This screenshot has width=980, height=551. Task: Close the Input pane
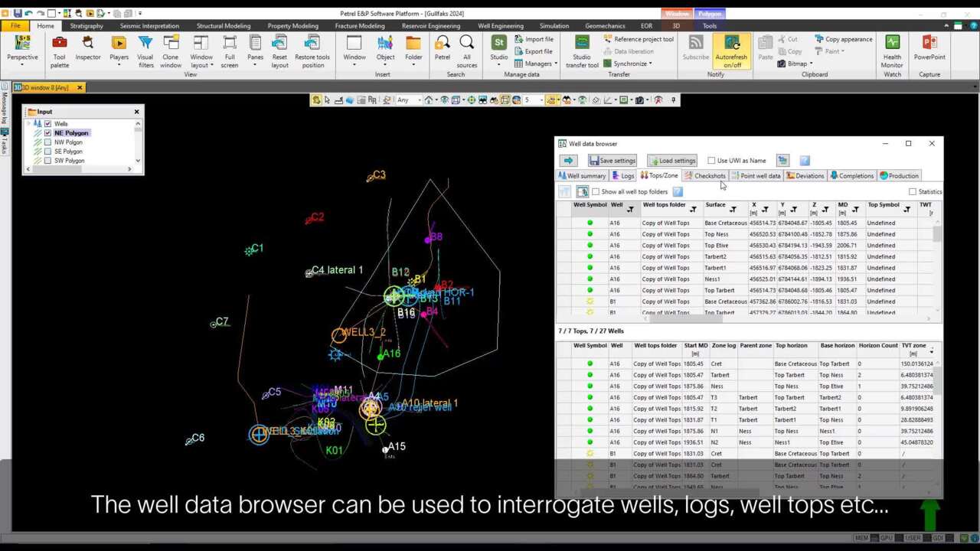point(137,112)
